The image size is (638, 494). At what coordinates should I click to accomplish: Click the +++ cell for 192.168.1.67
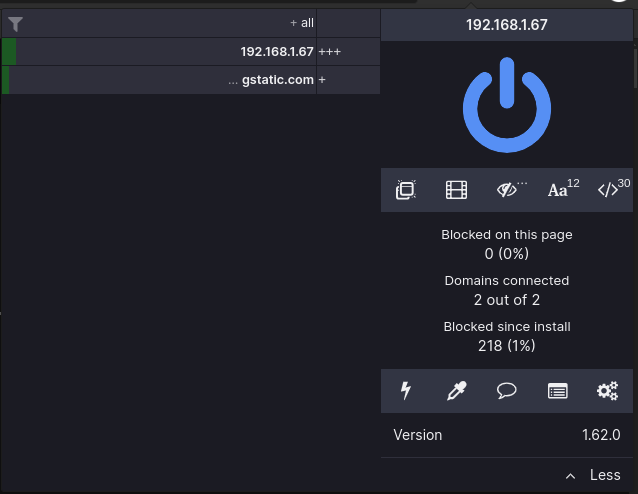point(331,52)
